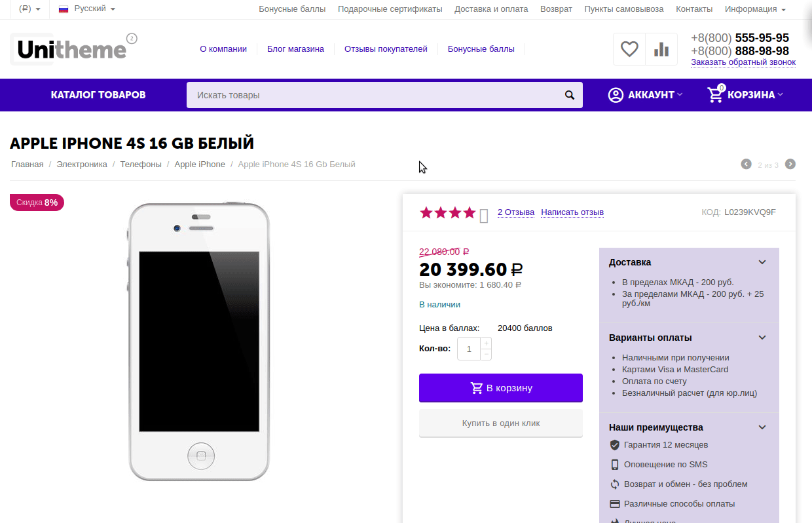Click the Unitheme logo

[x=72, y=49]
